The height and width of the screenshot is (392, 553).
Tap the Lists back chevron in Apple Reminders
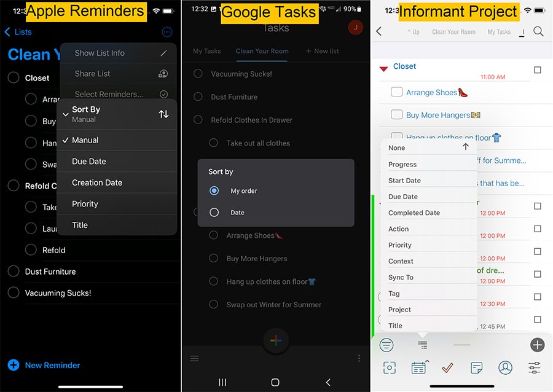[7, 32]
